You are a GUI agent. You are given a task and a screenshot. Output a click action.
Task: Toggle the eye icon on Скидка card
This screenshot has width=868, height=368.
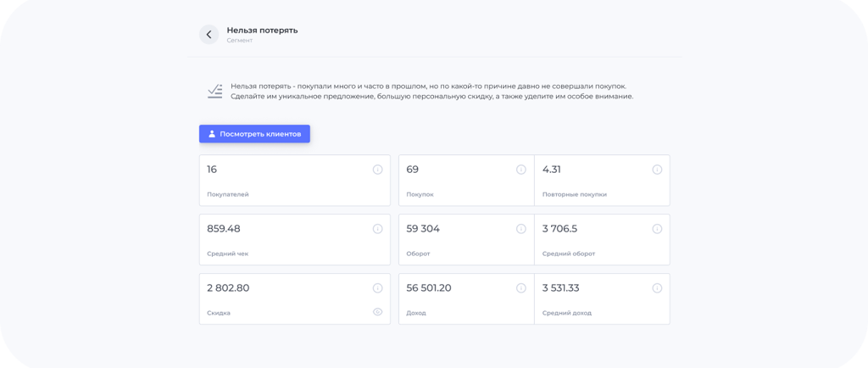(377, 312)
